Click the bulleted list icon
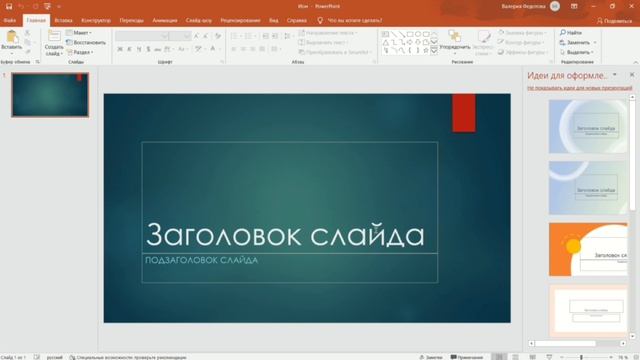Viewport: 640px width, 360px height. click(234, 36)
